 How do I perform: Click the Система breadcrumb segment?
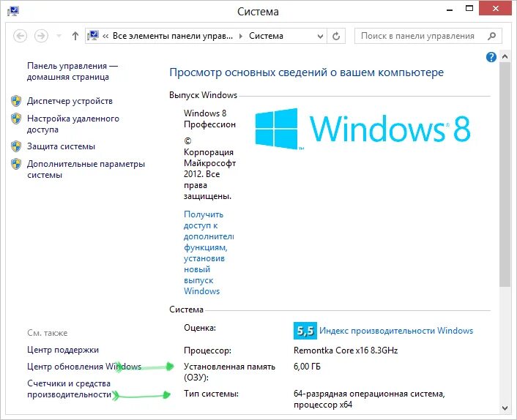pyautogui.click(x=266, y=36)
